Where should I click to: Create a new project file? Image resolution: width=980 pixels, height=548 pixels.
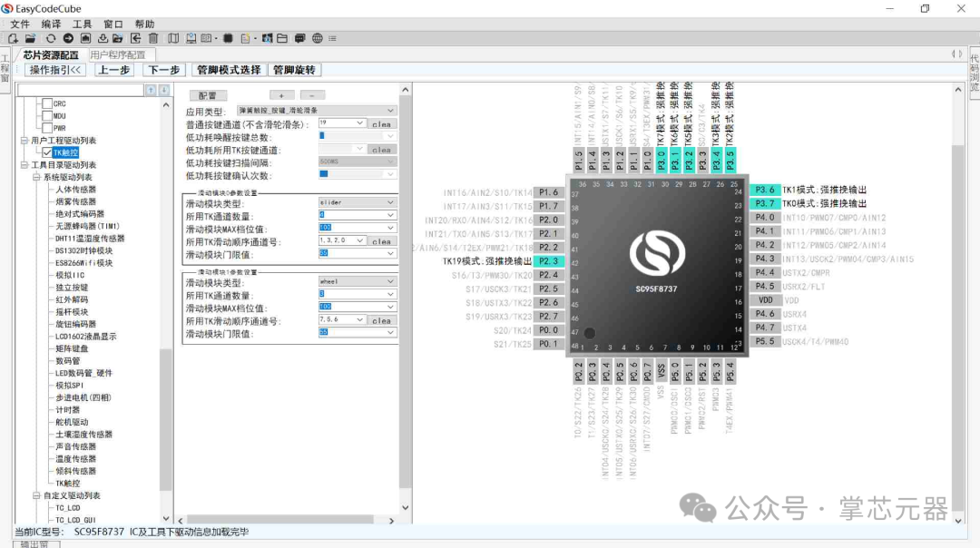click(x=15, y=37)
